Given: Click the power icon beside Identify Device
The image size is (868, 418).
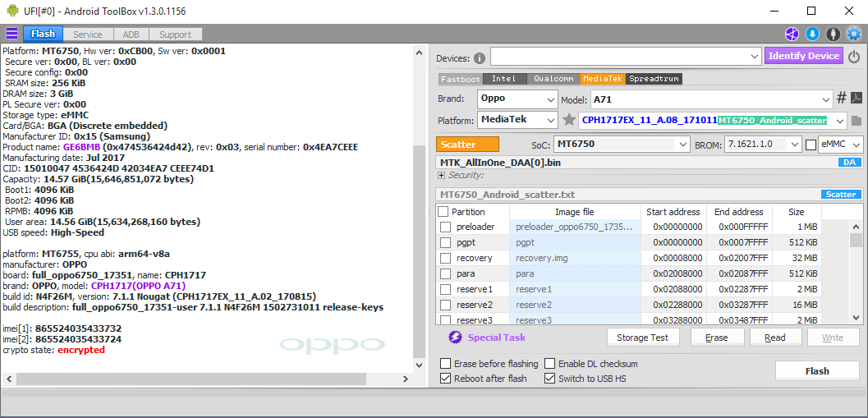Looking at the screenshot, I should point(854,57).
